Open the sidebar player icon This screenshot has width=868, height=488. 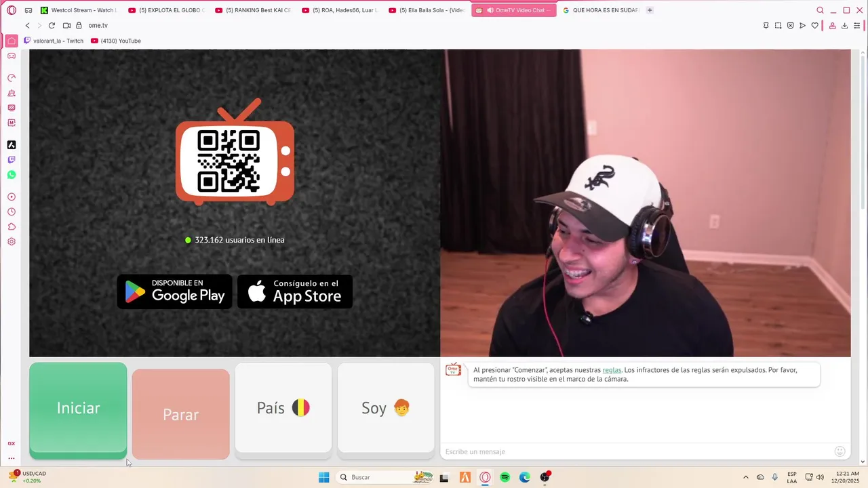point(12,197)
